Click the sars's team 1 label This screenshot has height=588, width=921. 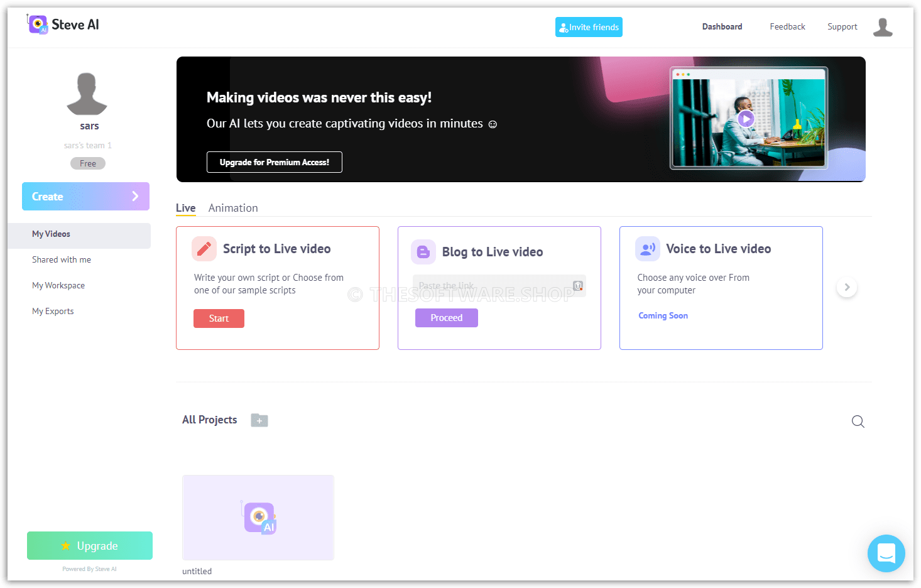tap(88, 145)
